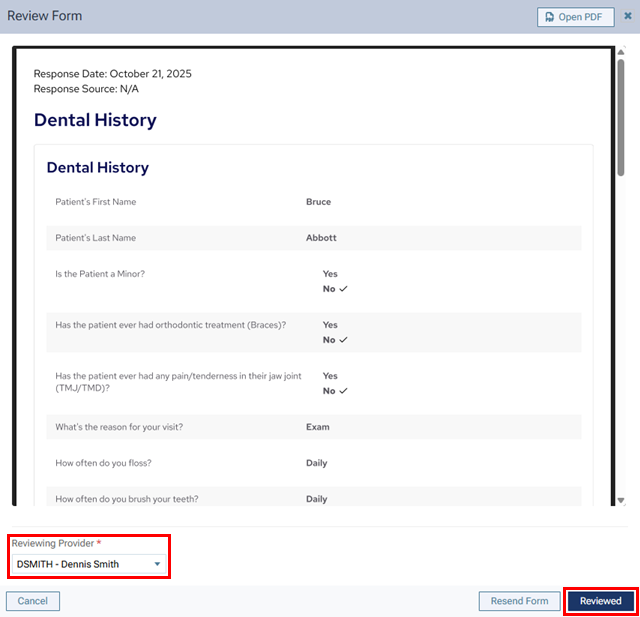Expand the Reviewing Provider dropdown
Screen dimensions: 640x617
coord(157,564)
